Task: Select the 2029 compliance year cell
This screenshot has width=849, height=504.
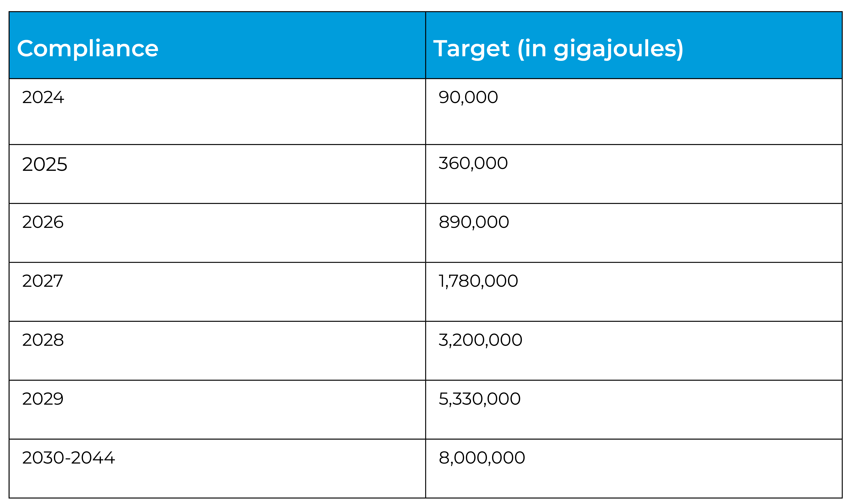Action: (43, 399)
